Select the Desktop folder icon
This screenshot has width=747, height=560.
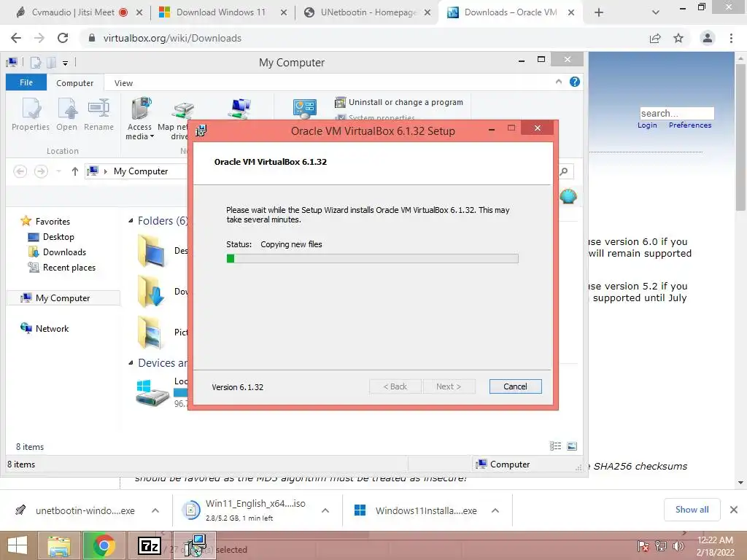[152, 251]
